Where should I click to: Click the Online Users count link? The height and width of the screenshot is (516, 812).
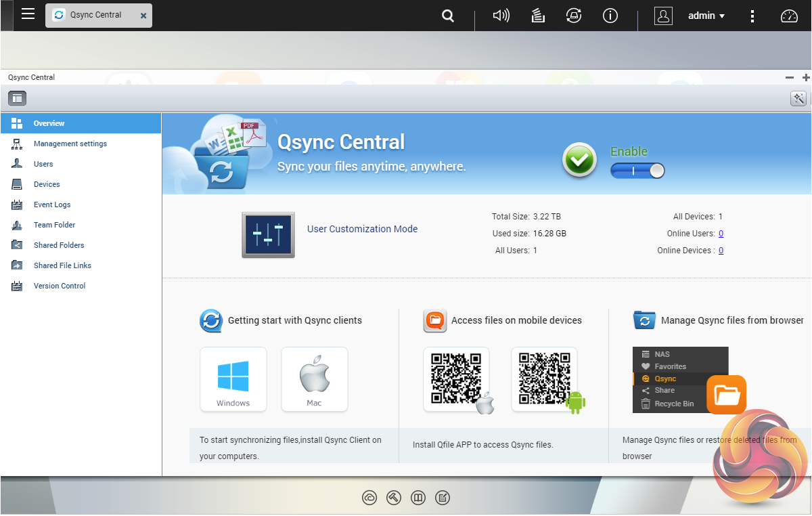(x=721, y=234)
